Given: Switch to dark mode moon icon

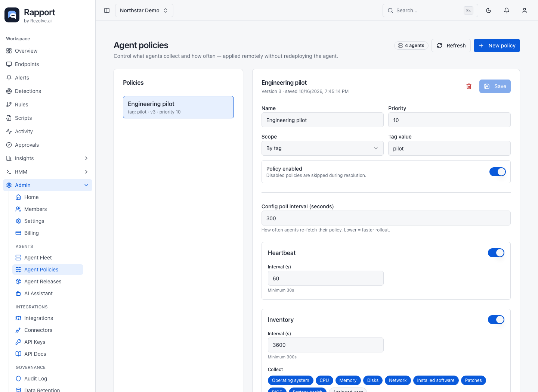Looking at the screenshot, I should (x=489, y=10).
